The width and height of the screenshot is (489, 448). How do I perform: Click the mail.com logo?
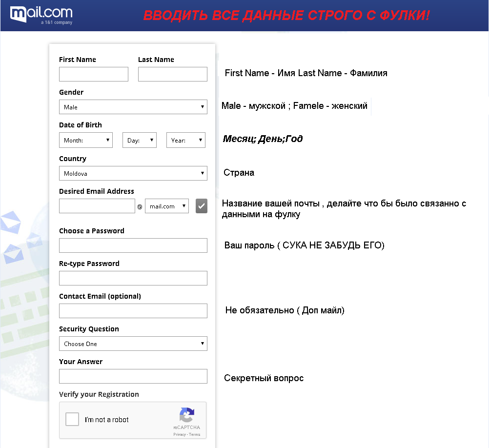tap(41, 15)
